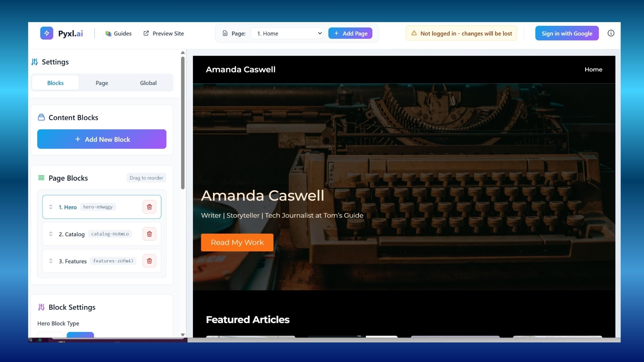Click Read My Work in the site preview
Image resolution: width=644 pixels, height=362 pixels.
pyautogui.click(x=237, y=242)
